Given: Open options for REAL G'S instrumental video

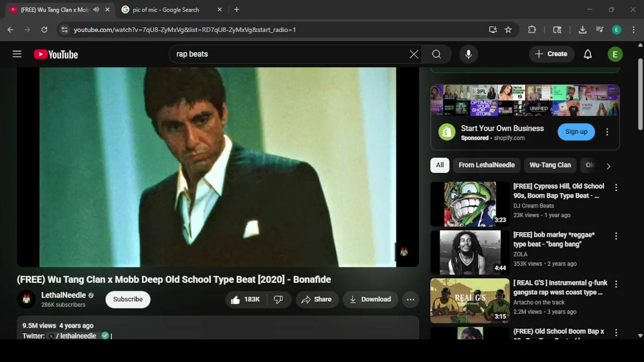Looking at the screenshot, I should click(x=616, y=284).
